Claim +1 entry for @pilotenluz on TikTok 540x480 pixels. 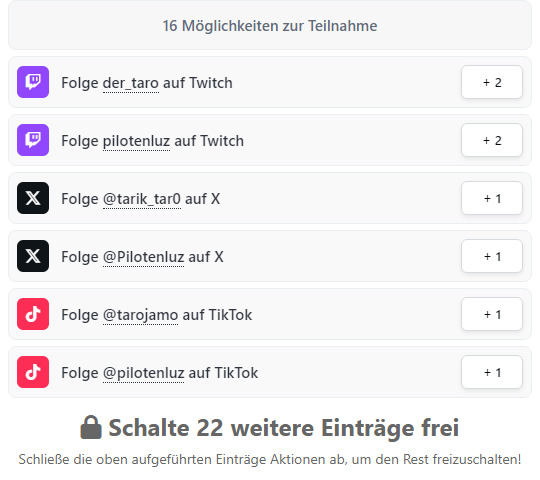point(492,372)
